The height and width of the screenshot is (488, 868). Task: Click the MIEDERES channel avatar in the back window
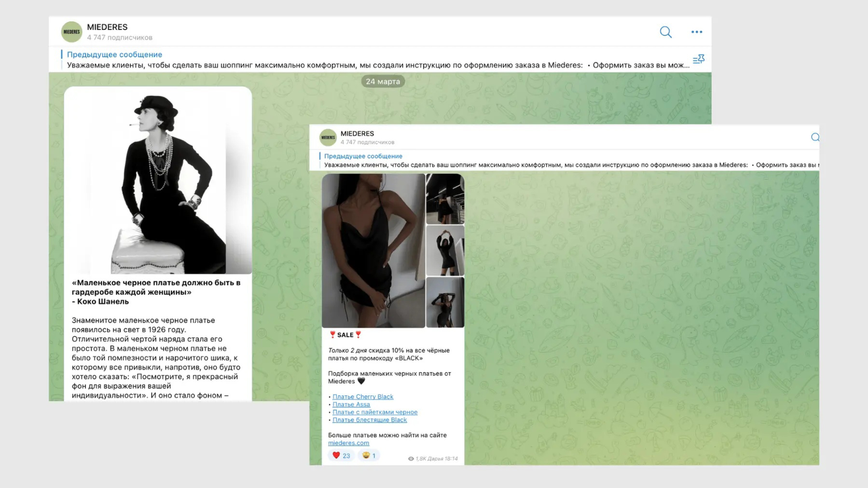(x=71, y=32)
